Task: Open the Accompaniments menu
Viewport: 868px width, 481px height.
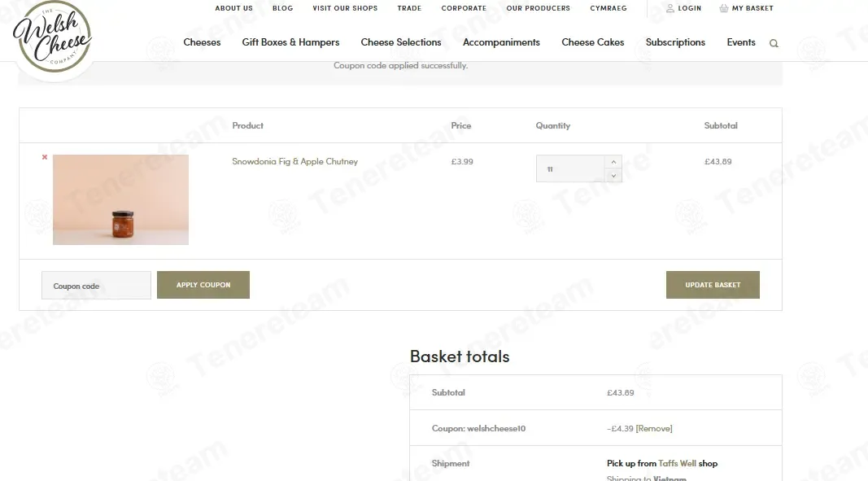Action: coord(501,42)
